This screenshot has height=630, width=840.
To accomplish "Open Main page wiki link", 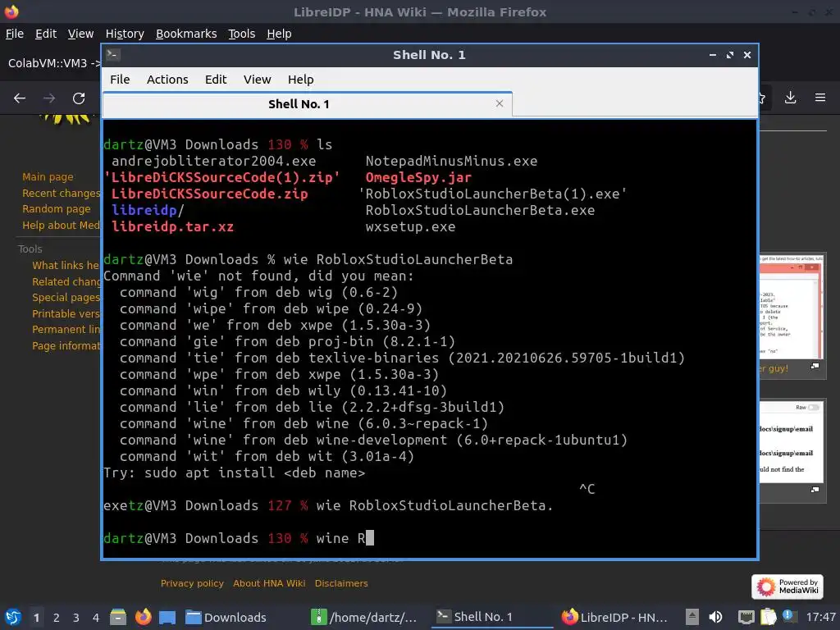I will click(48, 177).
